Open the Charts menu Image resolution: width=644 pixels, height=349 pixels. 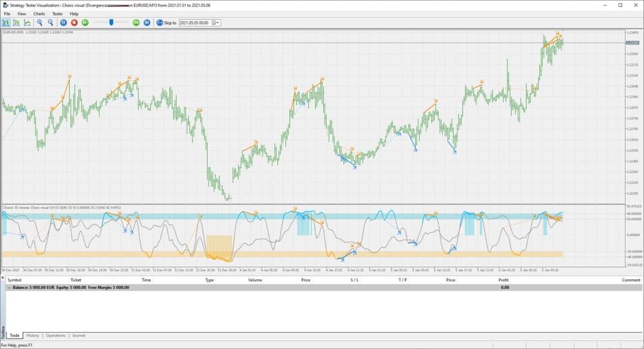pos(39,13)
